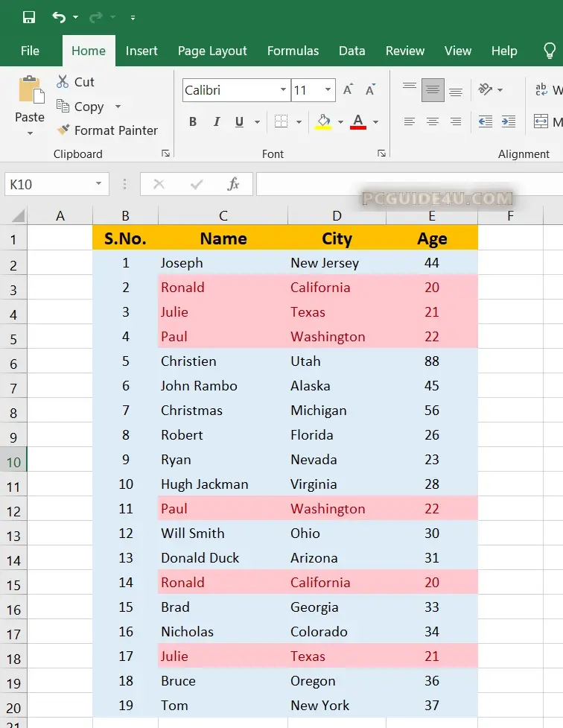Image resolution: width=563 pixels, height=728 pixels.
Task: Open the font size dropdown
Action: (328, 90)
